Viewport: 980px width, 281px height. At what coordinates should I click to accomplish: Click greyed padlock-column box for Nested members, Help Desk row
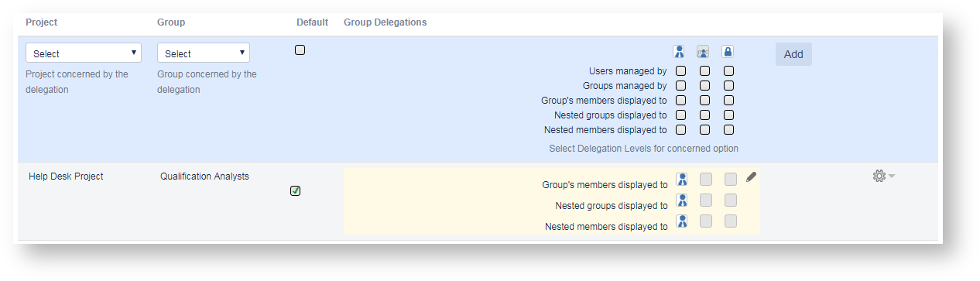731,221
